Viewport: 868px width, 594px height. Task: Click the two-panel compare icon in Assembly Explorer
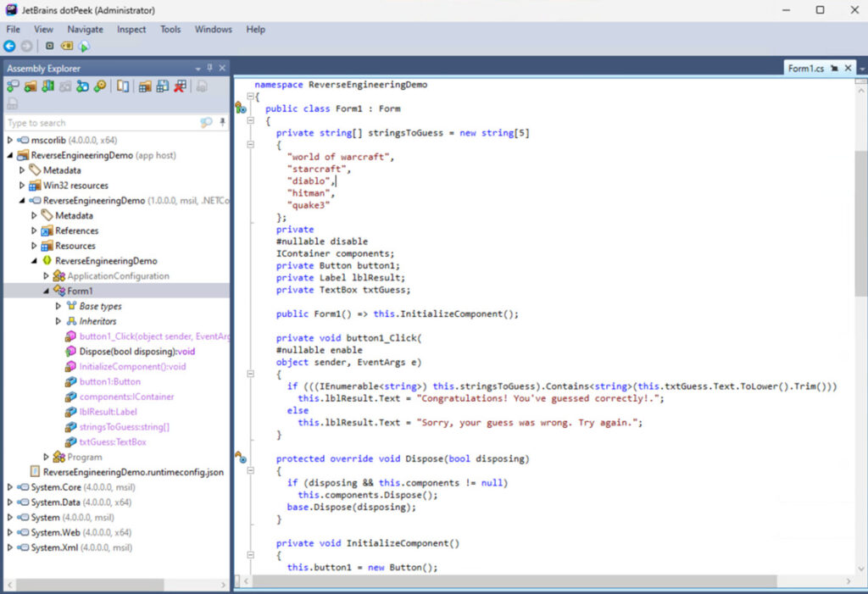point(123,86)
